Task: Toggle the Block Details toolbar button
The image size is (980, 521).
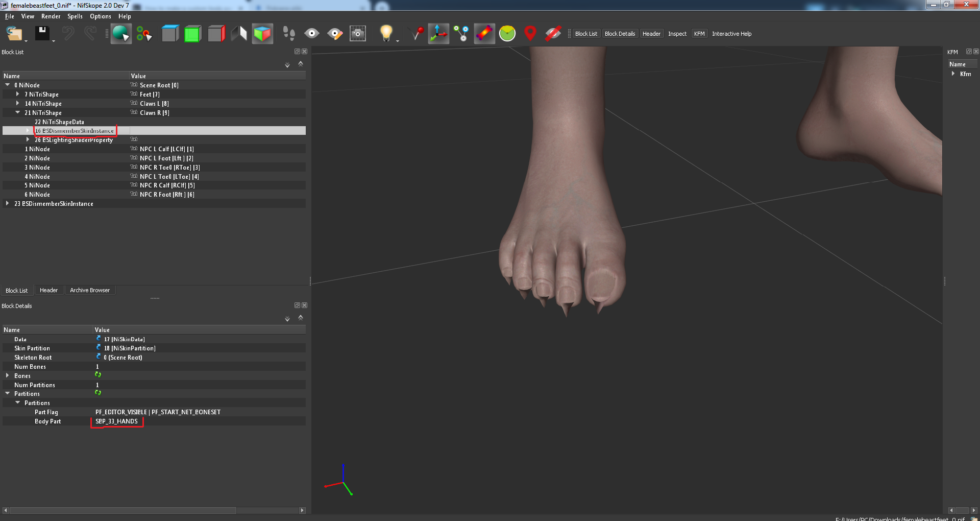Action: [x=620, y=34]
